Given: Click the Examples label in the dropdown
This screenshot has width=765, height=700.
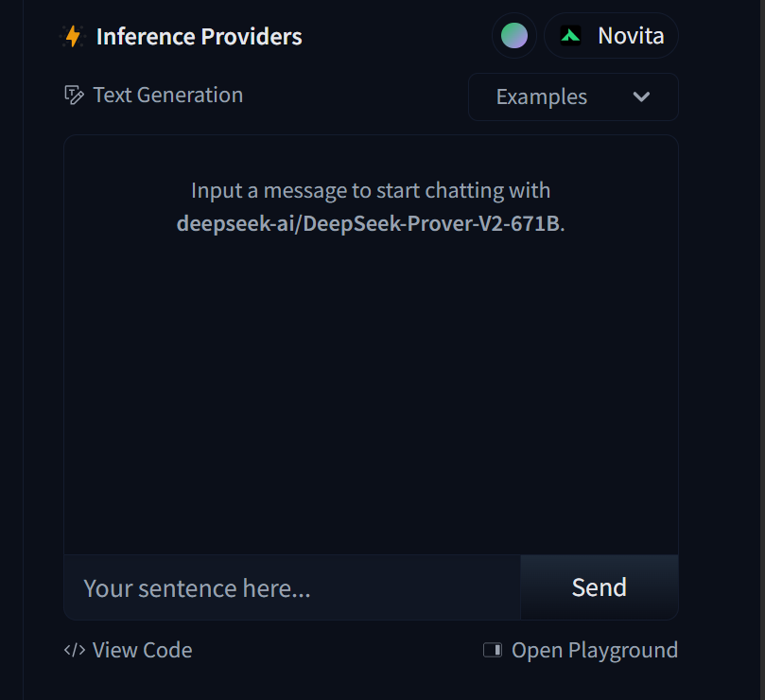Looking at the screenshot, I should coord(542,97).
